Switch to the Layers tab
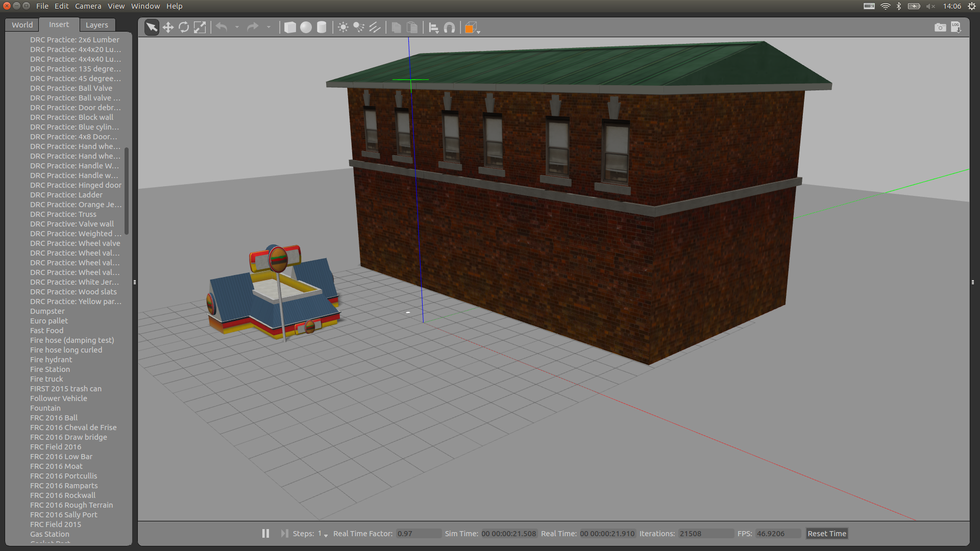980x551 pixels. point(96,24)
